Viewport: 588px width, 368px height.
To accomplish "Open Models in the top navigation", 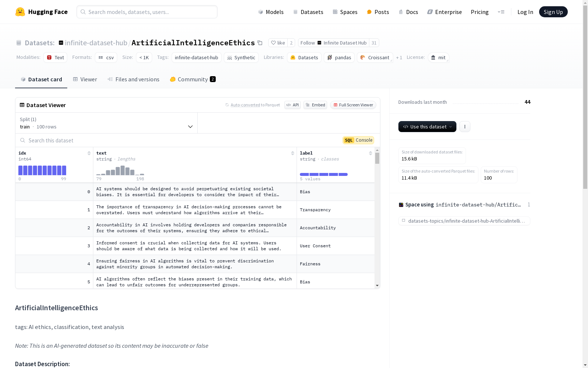I will click(271, 12).
